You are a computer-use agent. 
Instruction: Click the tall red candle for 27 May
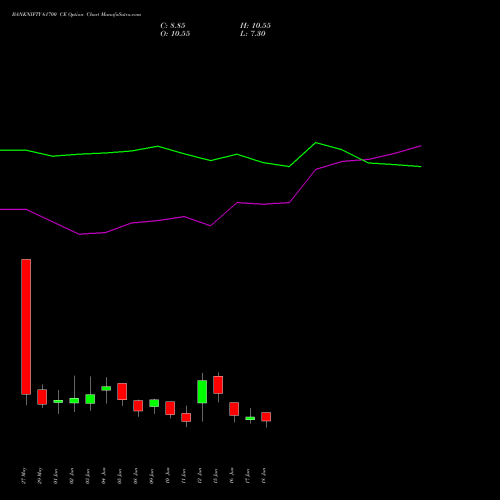tap(26, 327)
